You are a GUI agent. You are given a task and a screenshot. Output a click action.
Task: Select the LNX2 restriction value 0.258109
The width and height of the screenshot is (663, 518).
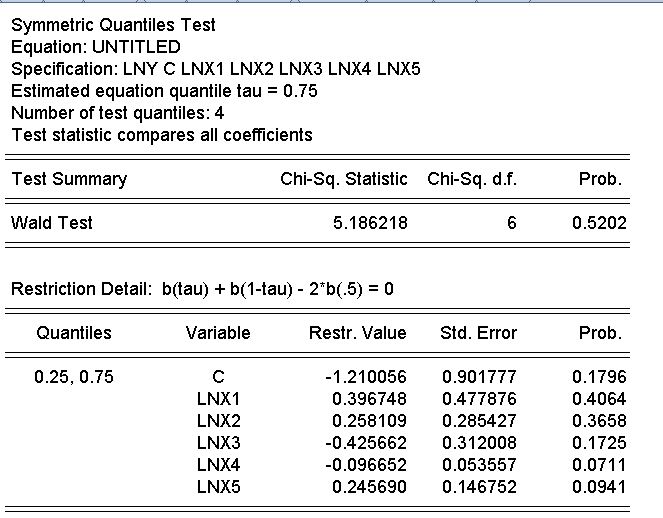[369, 421]
